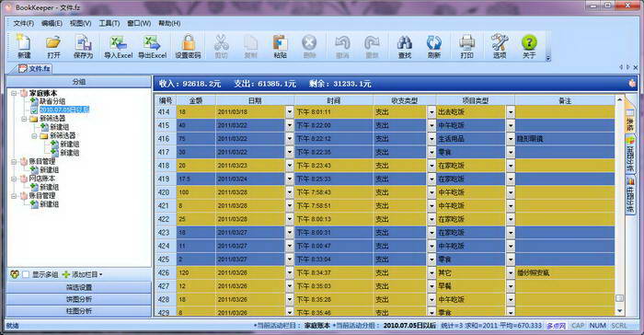Open the 工具(T) menu
The height and width of the screenshot is (335, 644).
click(x=109, y=23)
